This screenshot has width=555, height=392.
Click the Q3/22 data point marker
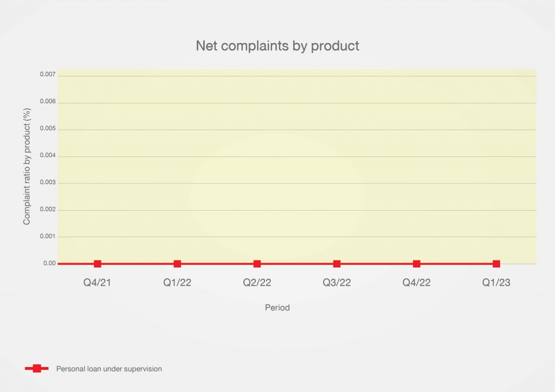(x=337, y=264)
